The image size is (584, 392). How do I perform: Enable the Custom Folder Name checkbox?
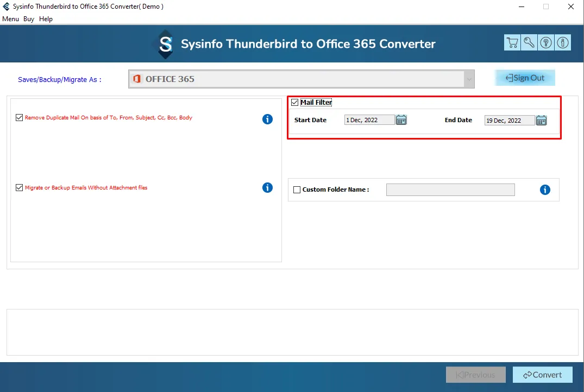pyautogui.click(x=297, y=190)
